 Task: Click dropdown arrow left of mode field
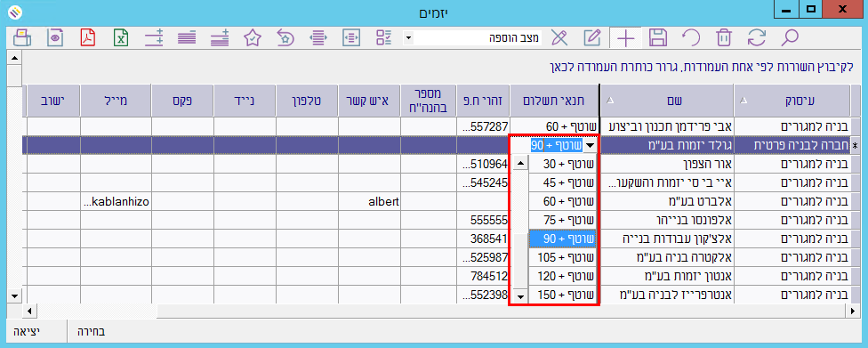pos(408,37)
